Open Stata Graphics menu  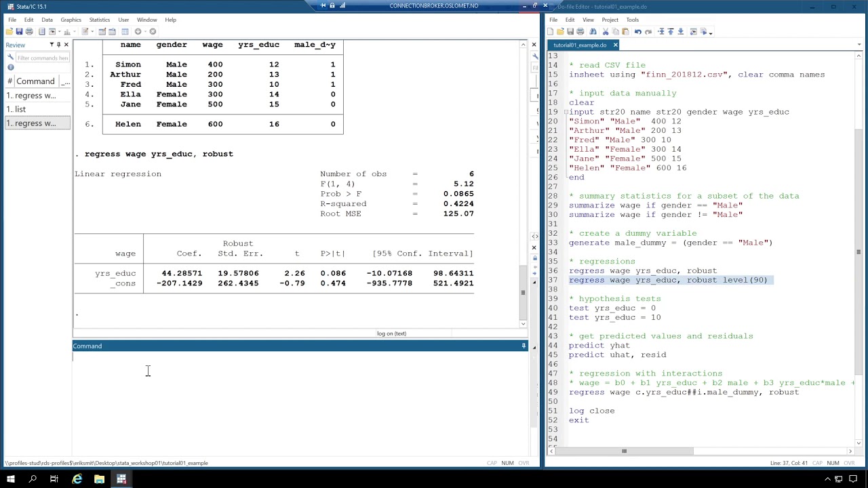[x=71, y=20]
